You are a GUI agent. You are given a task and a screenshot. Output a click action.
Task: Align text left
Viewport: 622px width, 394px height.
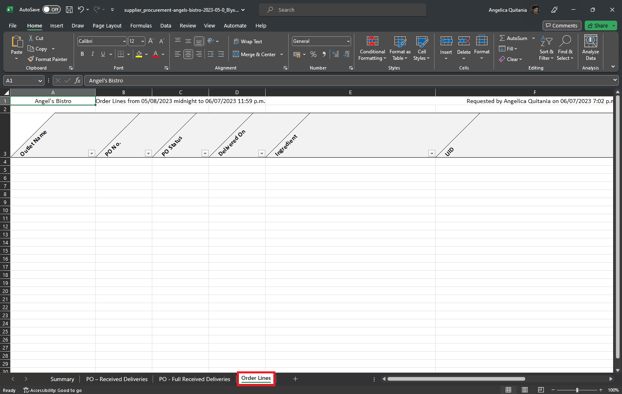[178, 54]
